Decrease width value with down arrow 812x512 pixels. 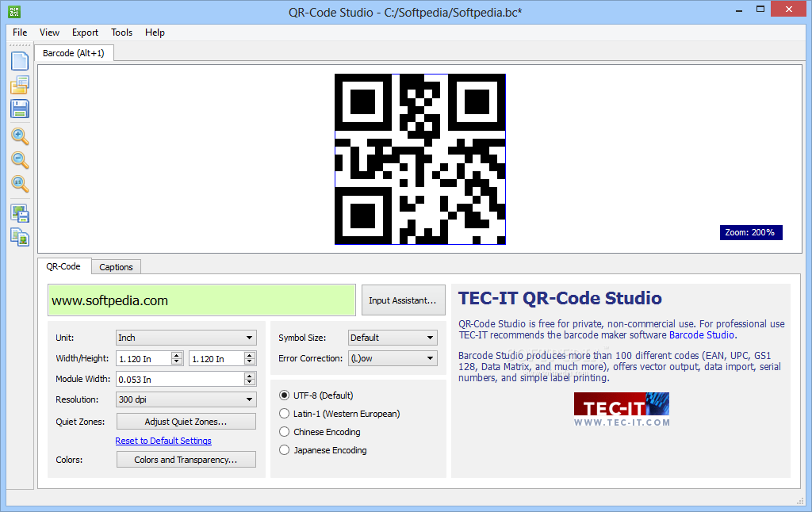[x=177, y=361]
